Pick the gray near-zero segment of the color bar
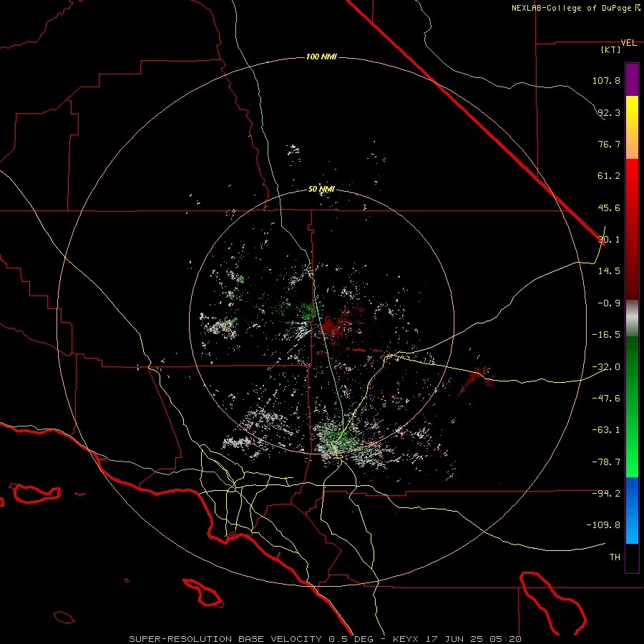644x644 pixels. (x=632, y=318)
